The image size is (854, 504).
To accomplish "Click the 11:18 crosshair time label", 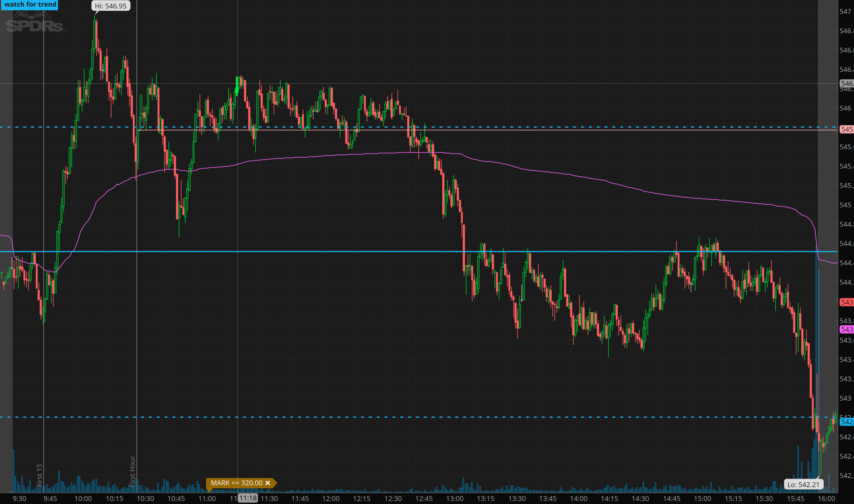I will [x=247, y=498].
